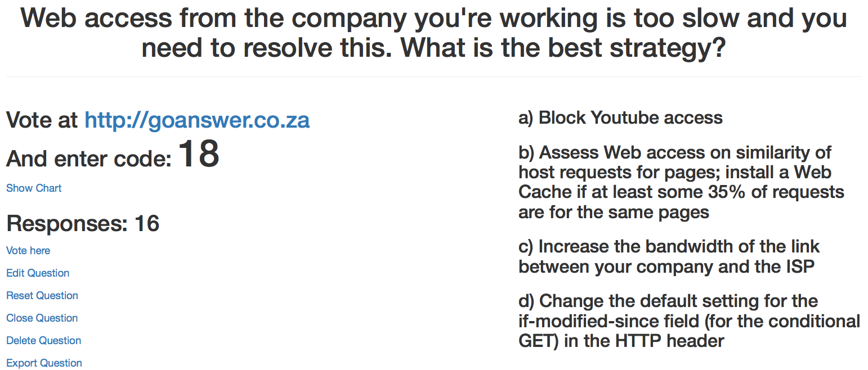Screen dimensions: 868x370
Task: Click Edit Question
Action: click(38, 273)
